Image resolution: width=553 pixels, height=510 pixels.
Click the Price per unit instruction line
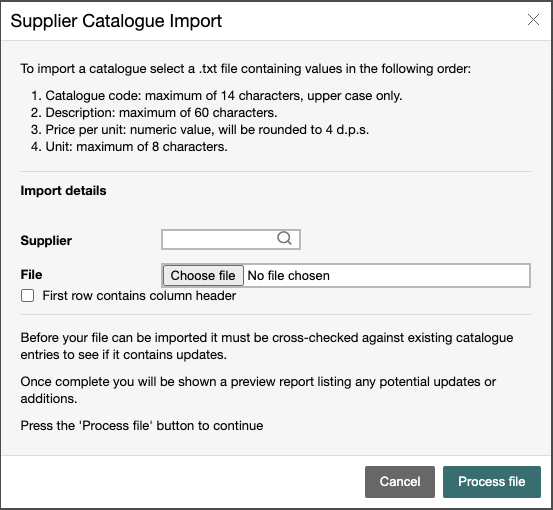pyautogui.click(x=200, y=129)
